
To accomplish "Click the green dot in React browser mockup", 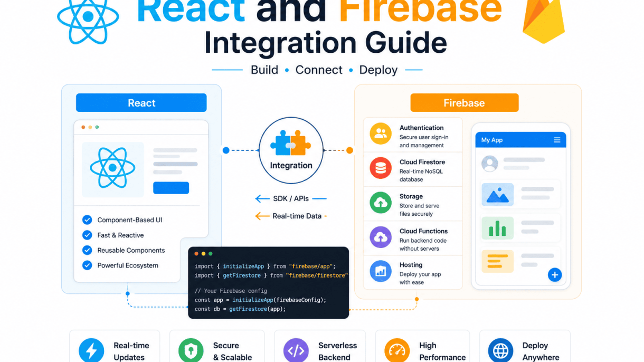I will [x=97, y=127].
